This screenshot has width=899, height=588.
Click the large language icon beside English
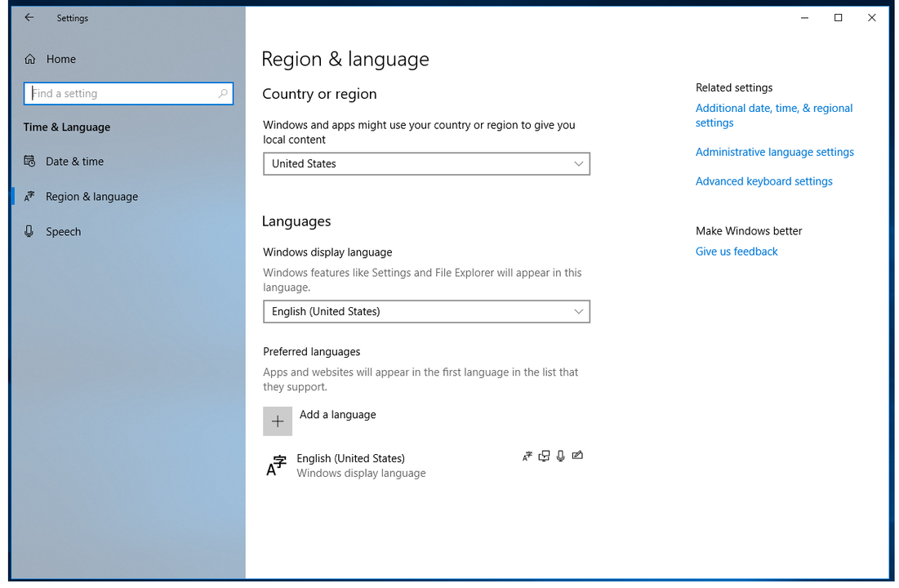[276, 465]
